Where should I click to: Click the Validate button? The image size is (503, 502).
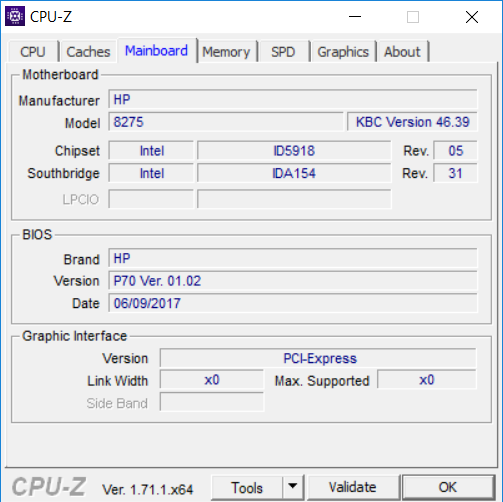pos(353,487)
